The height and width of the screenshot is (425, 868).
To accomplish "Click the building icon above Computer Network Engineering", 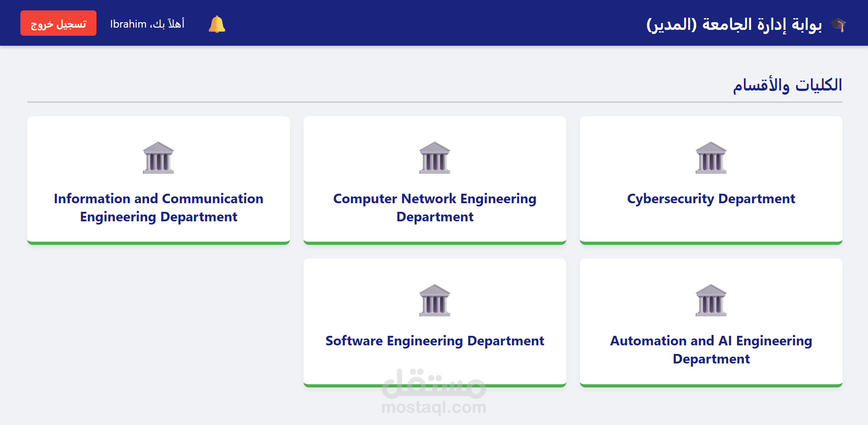I will click(434, 158).
